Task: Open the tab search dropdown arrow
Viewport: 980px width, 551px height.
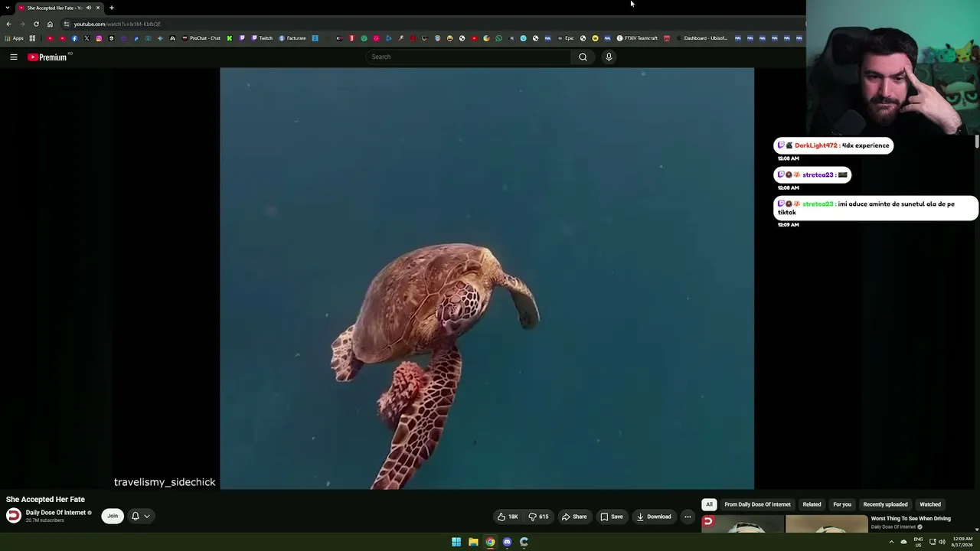Action: pyautogui.click(x=8, y=8)
